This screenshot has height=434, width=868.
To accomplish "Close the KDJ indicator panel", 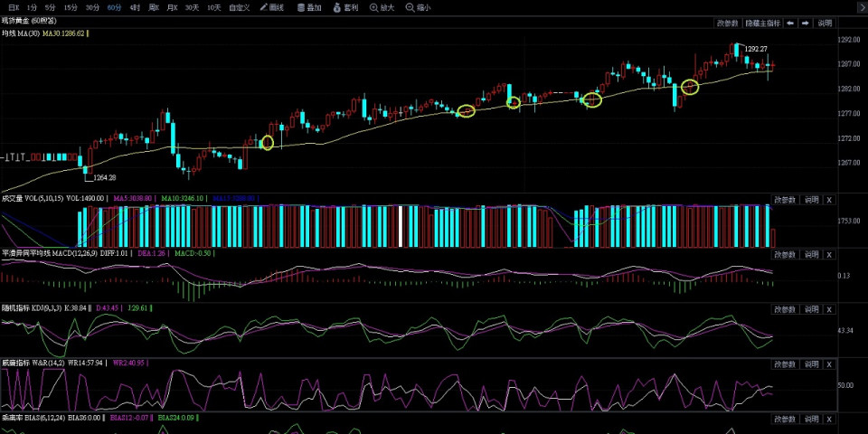I will (x=829, y=309).
